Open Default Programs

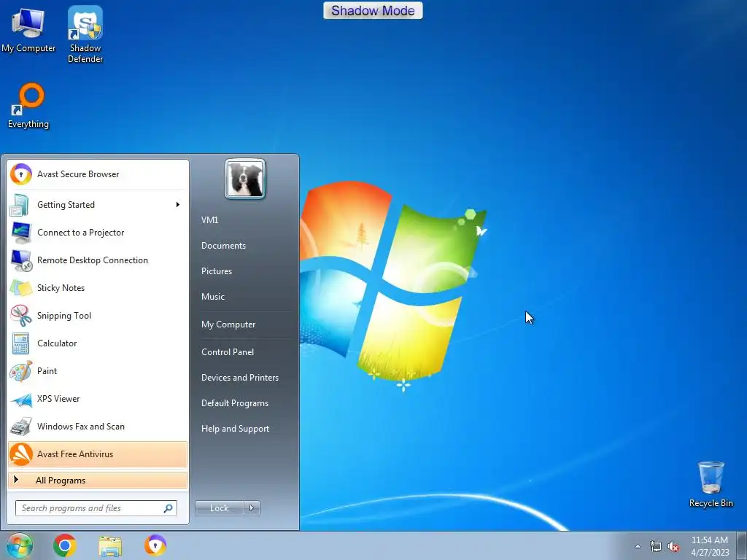click(234, 403)
